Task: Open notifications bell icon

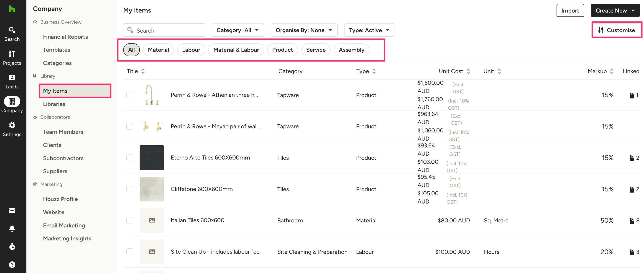Action: tap(12, 228)
